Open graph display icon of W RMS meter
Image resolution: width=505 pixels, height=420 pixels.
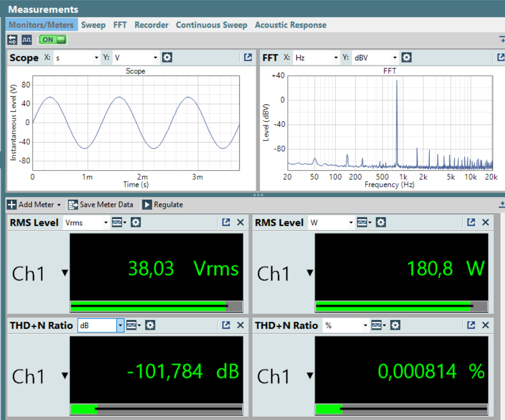pos(362,222)
